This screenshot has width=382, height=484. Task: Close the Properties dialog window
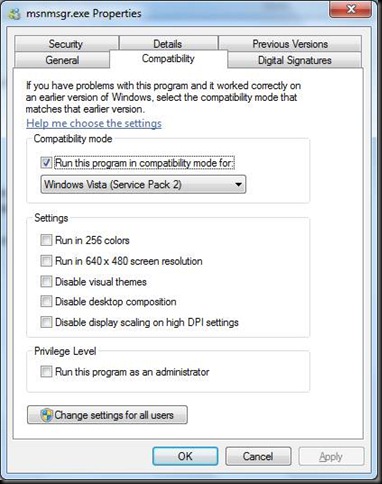click(350, 9)
